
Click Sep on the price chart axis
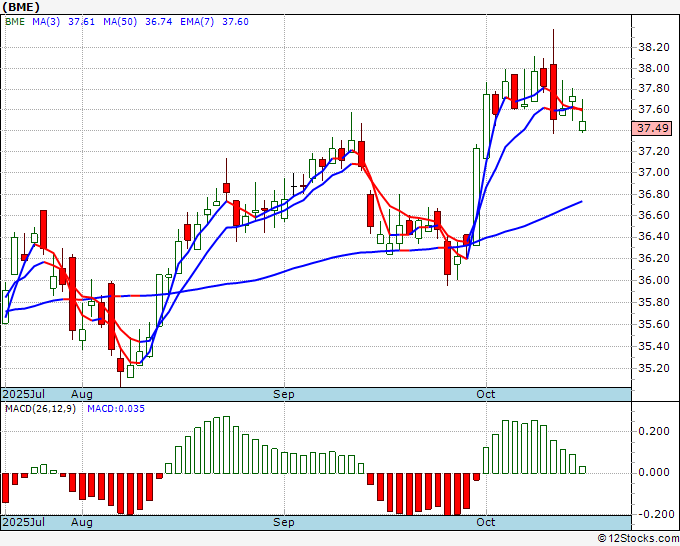pyautogui.click(x=284, y=394)
